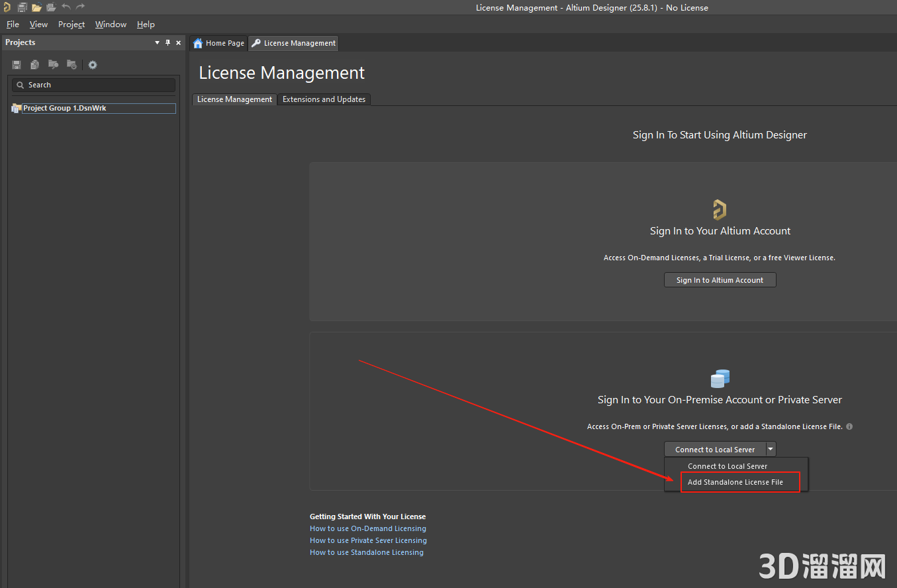Open the How to use Private Sever Licensing link
897x588 pixels.
pyautogui.click(x=368, y=540)
